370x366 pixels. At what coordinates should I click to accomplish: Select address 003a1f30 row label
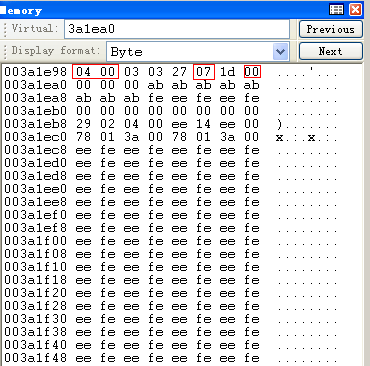[35, 319]
